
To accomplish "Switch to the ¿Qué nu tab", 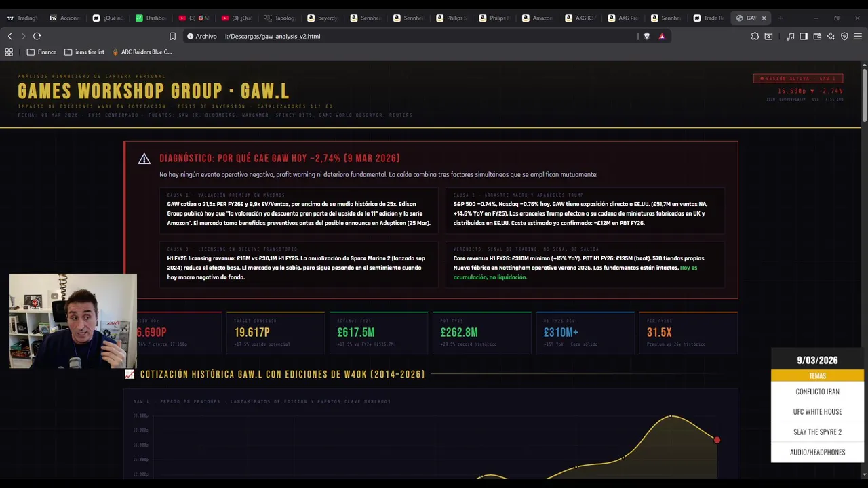I will pyautogui.click(x=108, y=18).
